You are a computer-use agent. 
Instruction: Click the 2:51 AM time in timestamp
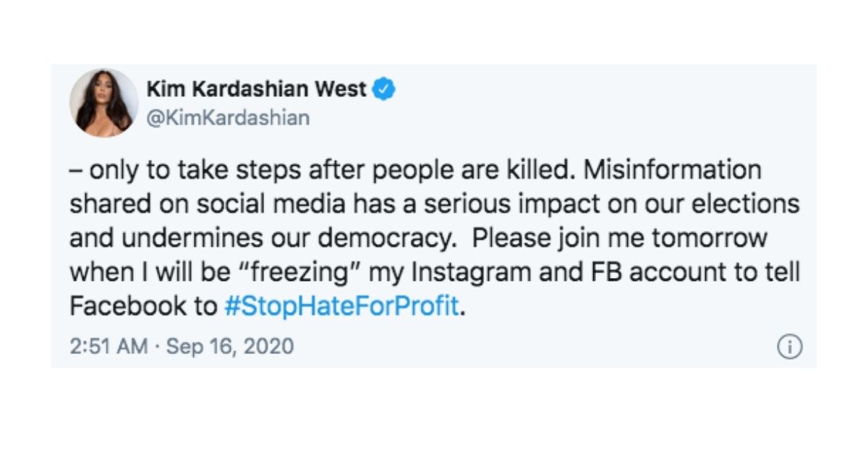coord(108,347)
